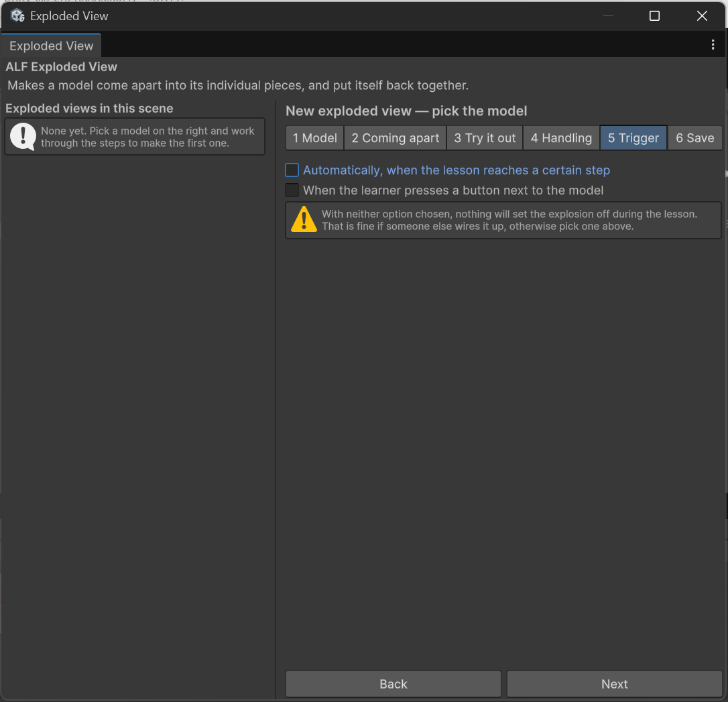Select the Exploded View docked window tab
The height and width of the screenshot is (702, 728).
click(x=51, y=46)
